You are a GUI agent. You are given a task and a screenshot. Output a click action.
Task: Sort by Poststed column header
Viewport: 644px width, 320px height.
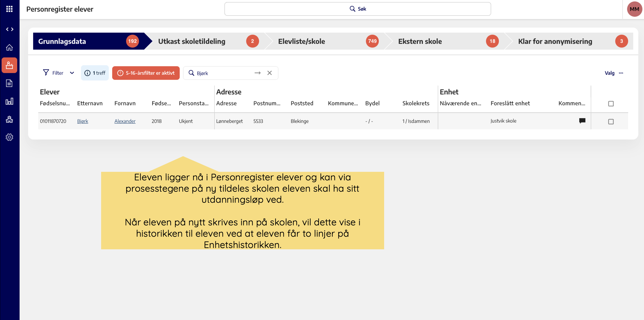(302, 103)
